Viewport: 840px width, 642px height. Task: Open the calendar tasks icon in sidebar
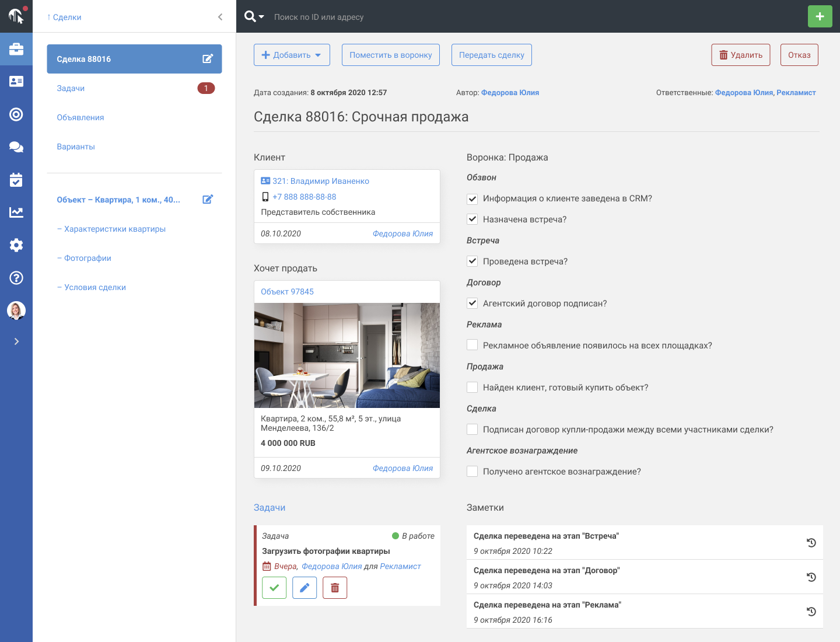16,180
